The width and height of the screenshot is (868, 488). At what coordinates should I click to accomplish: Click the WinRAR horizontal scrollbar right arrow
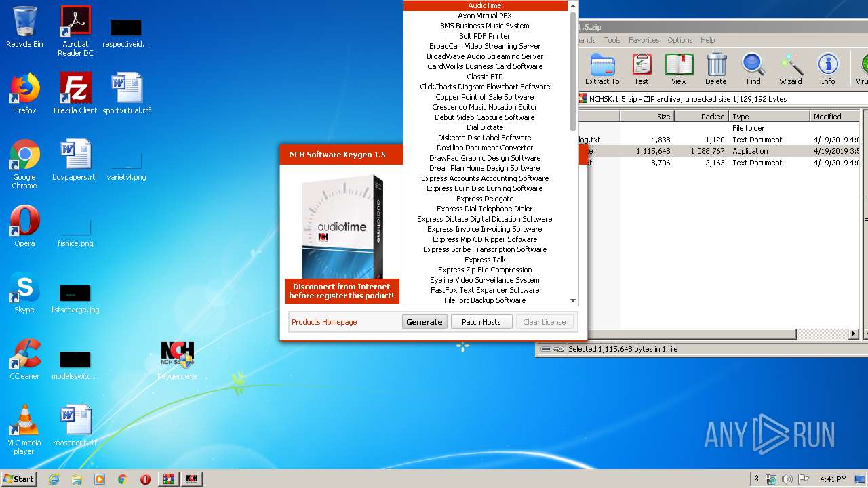click(854, 334)
